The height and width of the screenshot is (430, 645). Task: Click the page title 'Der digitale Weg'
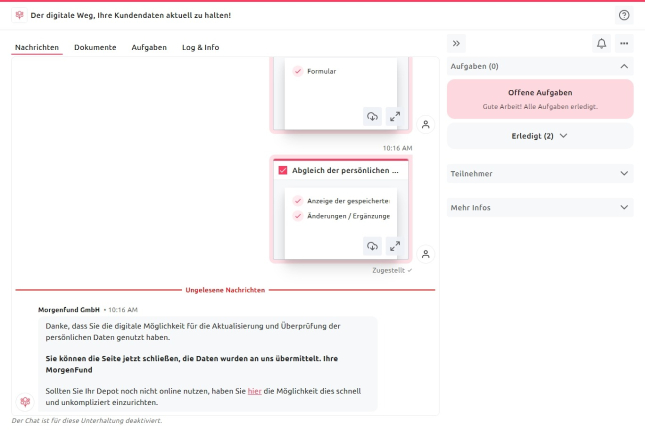click(x=130, y=15)
